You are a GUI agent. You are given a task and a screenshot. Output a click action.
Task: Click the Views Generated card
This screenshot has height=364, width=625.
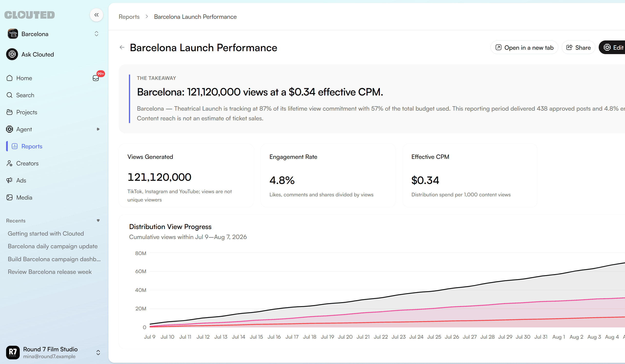click(186, 176)
